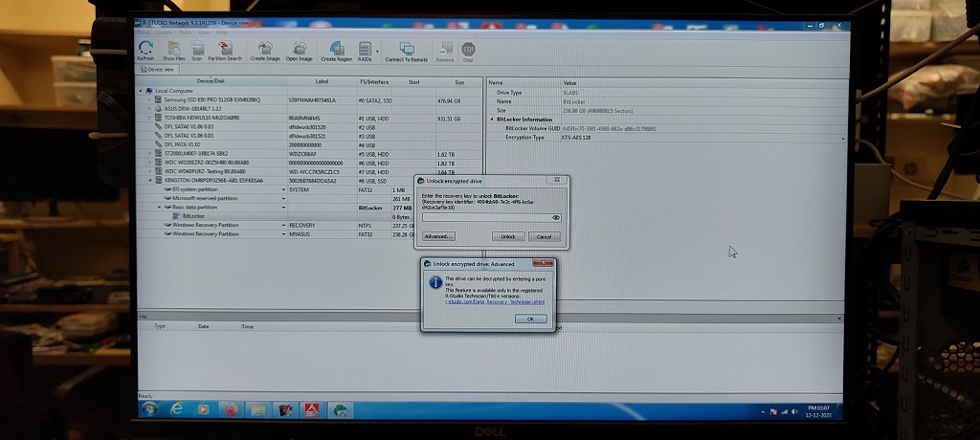This screenshot has width=980, height=440.
Task: Click the Remove toolbar icon
Action: point(445,52)
